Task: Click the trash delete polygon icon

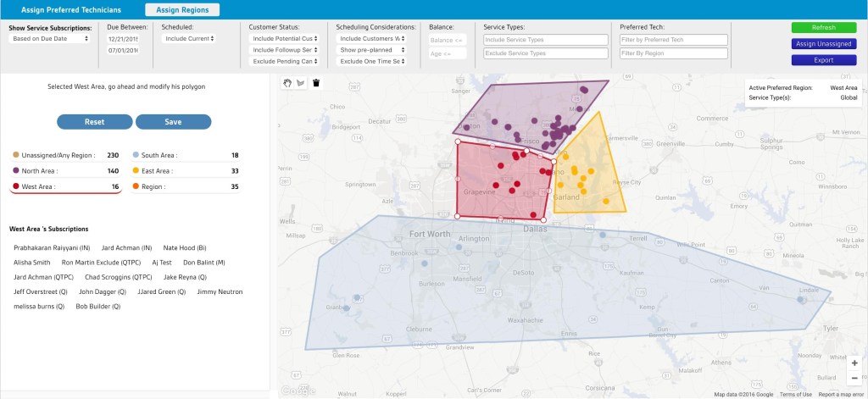Action: 316,82
